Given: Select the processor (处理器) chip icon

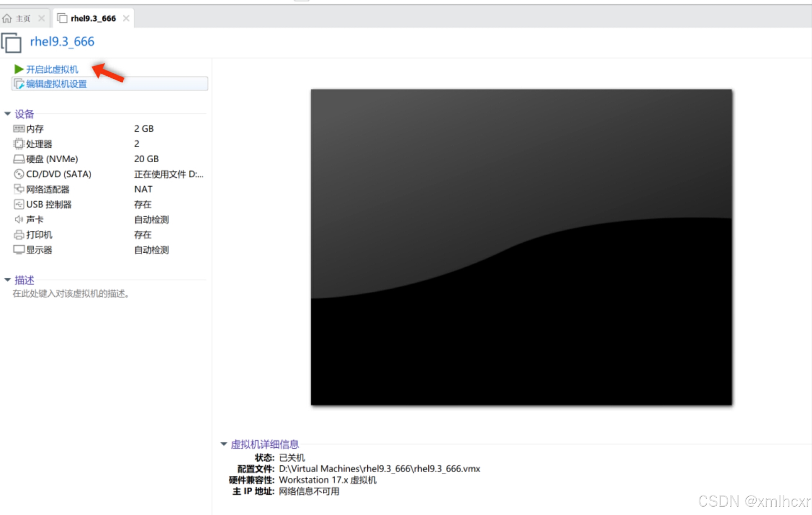Looking at the screenshot, I should tap(19, 144).
